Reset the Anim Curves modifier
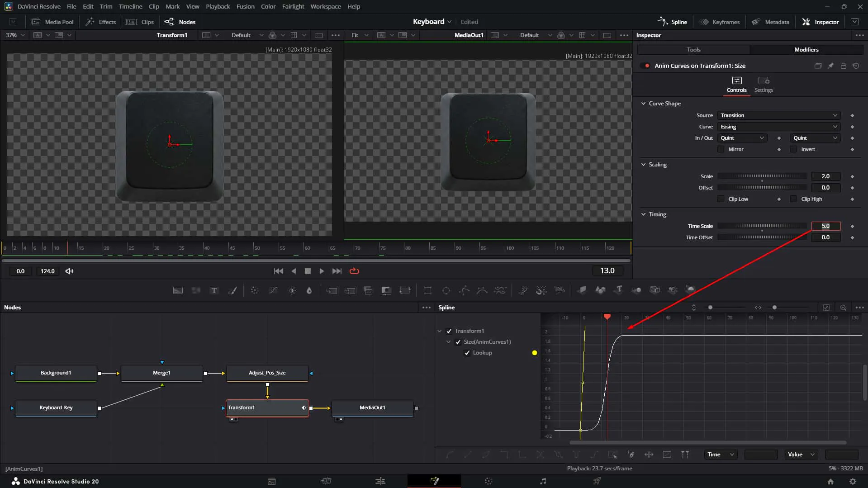 856,66
